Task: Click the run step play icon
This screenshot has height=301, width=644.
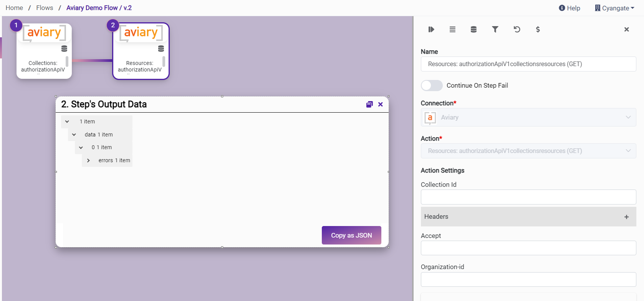Action: (431, 30)
